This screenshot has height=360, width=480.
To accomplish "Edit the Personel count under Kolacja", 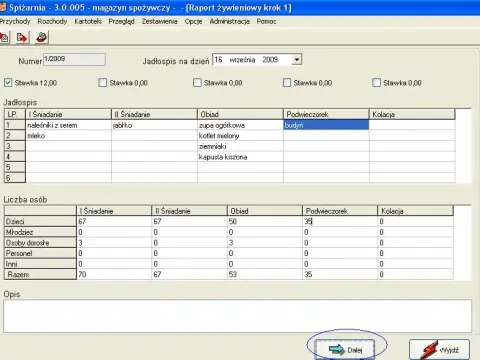I will pyautogui.click(x=415, y=253).
